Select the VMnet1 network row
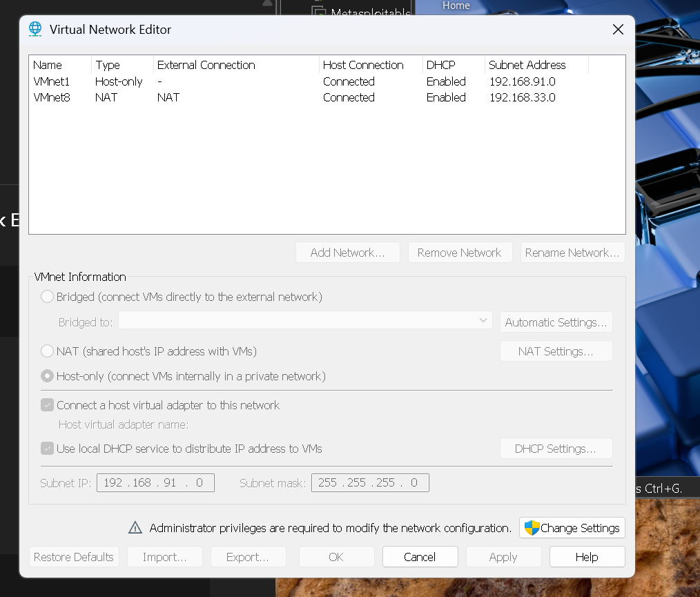 [x=138, y=81]
